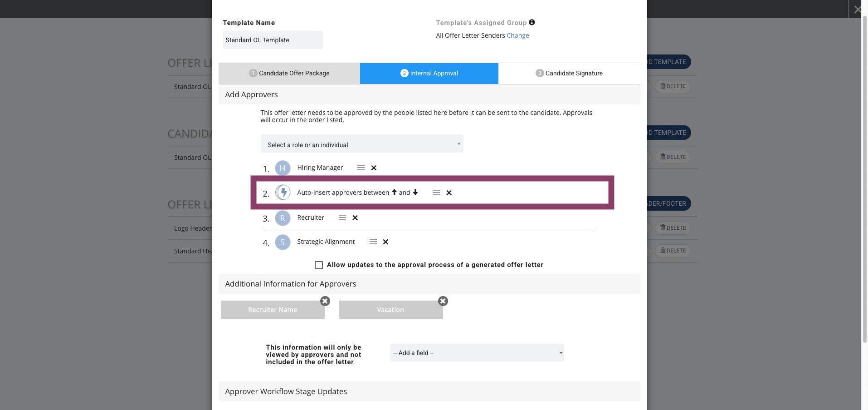Delete the Recruiter approver with X

point(355,218)
